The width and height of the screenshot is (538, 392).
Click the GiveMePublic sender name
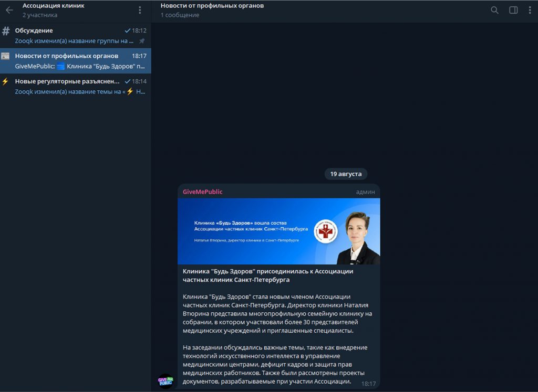202,192
